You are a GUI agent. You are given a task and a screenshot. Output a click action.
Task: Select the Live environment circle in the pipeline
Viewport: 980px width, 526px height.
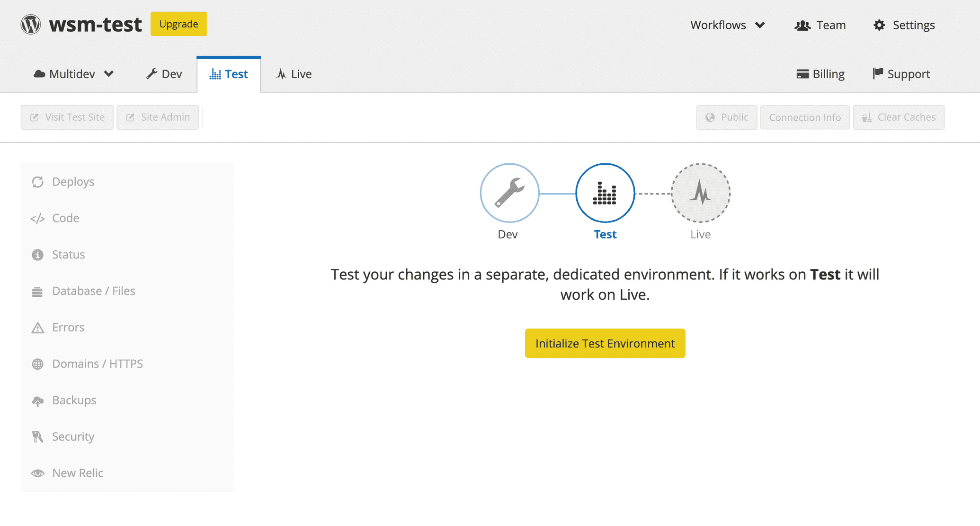click(x=701, y=193)
